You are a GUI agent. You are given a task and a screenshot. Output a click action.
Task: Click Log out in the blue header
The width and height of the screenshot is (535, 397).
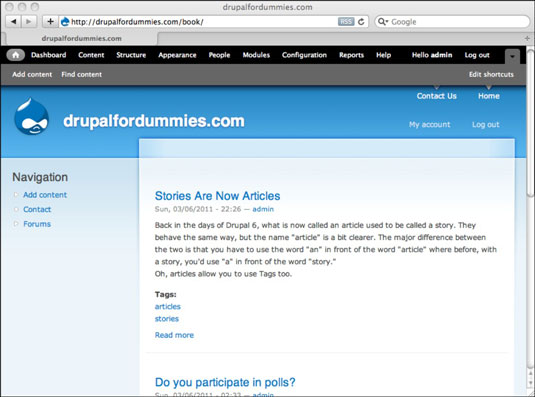tap(486, 124)
